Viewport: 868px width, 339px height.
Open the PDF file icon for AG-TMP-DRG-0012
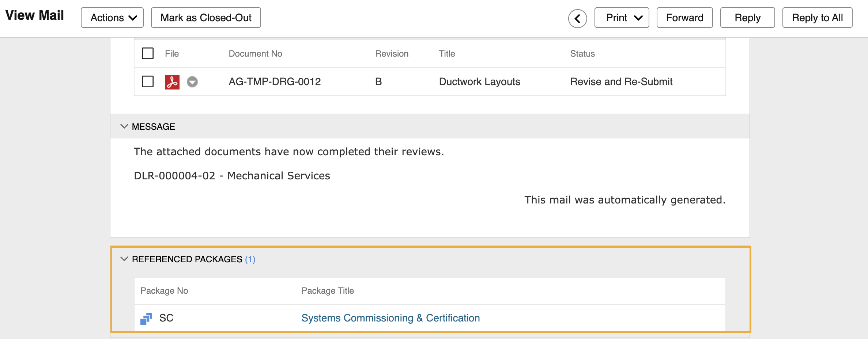pyautogui.click(x=172, y=82)
